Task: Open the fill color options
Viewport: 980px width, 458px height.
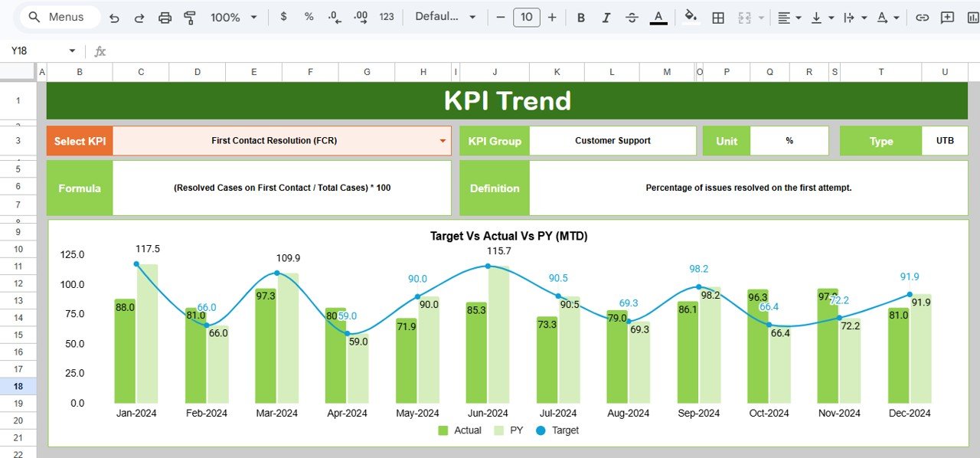Action: point(690,17)
